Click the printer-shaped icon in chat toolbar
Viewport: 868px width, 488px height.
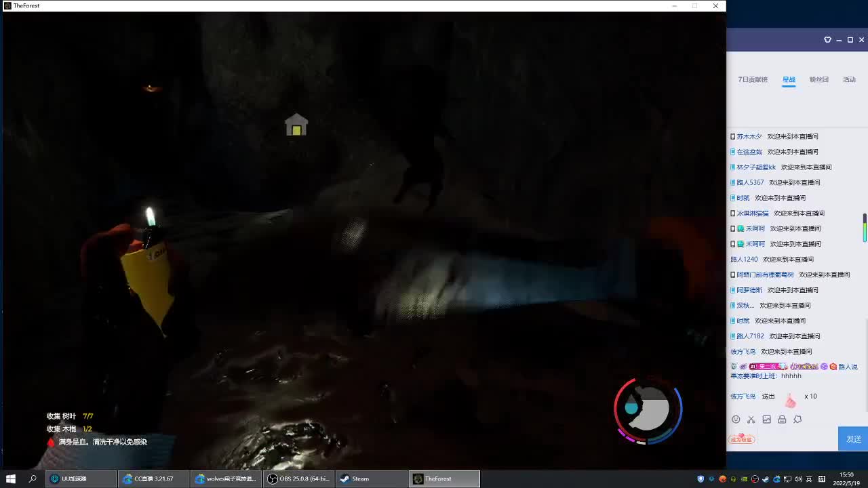coord(782,420)
